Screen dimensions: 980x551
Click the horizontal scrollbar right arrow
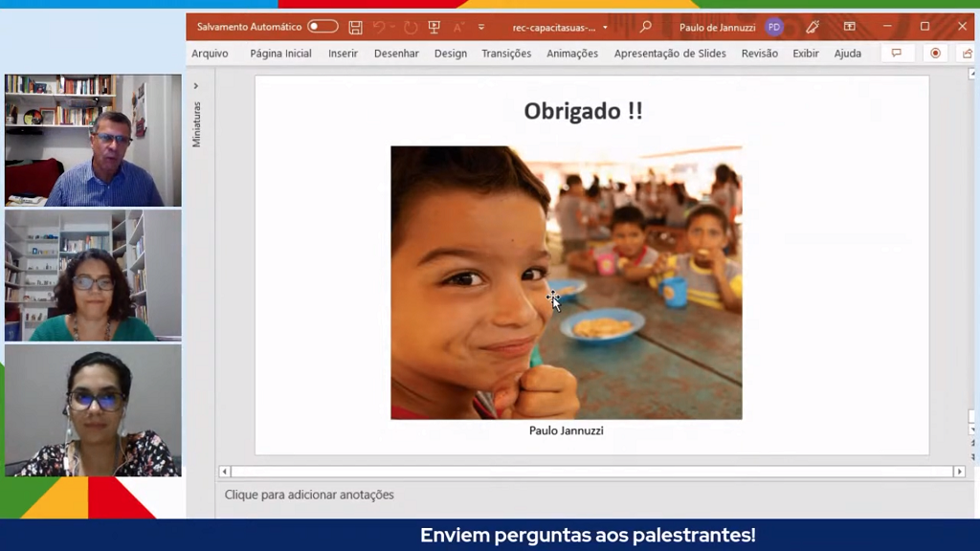[x=958, y=472]
